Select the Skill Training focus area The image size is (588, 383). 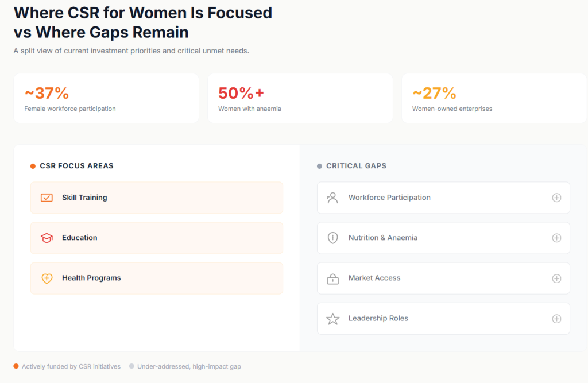[156, 198]
